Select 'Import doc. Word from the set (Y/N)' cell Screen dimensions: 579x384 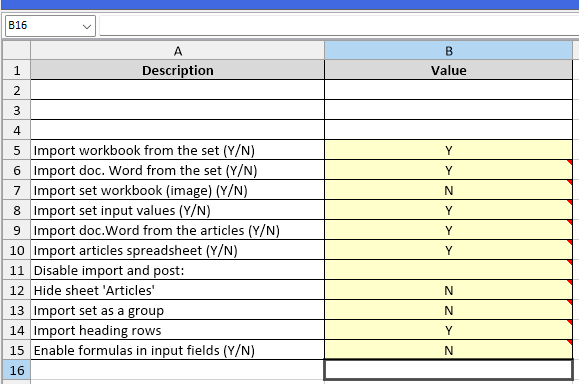(x=178, y=170)
